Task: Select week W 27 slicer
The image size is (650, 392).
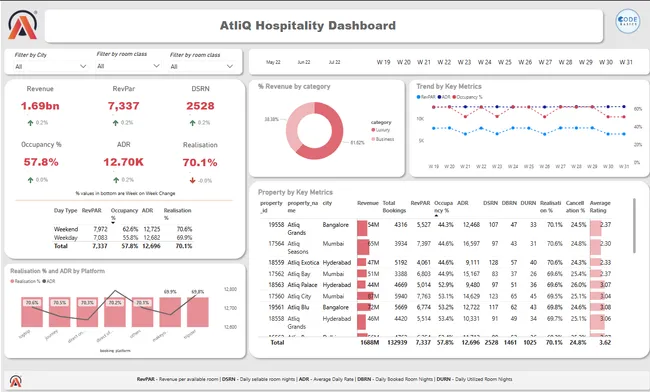Action: (545, 62)
